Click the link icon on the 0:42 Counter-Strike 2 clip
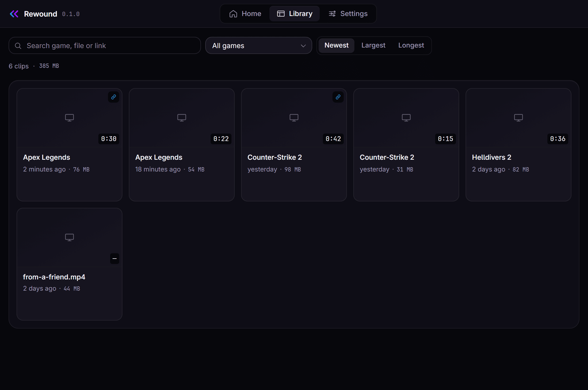588x390 pixels. [x=338, y=97]
